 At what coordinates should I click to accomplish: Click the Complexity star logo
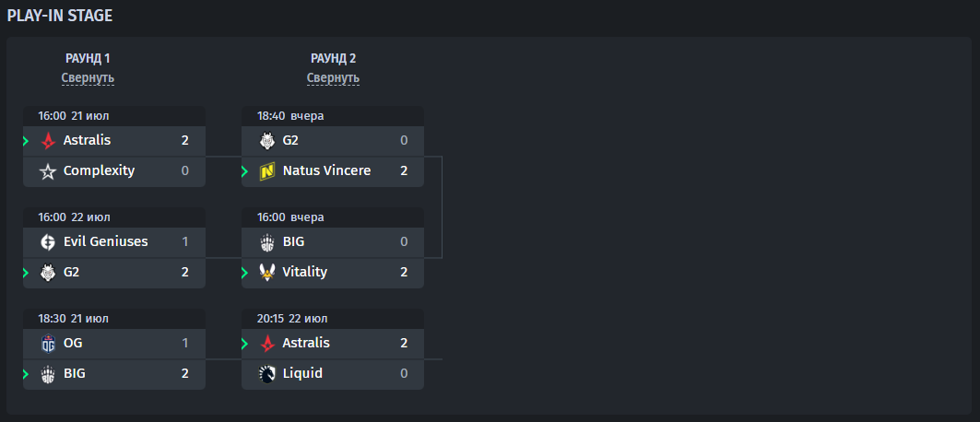pyautogui.click(x=48, y=171)
